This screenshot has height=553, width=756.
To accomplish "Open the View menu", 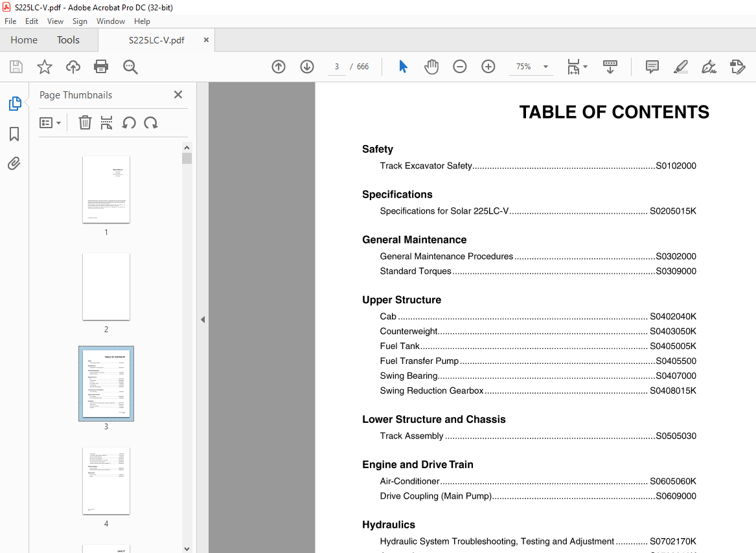I will tap(55, 21).
